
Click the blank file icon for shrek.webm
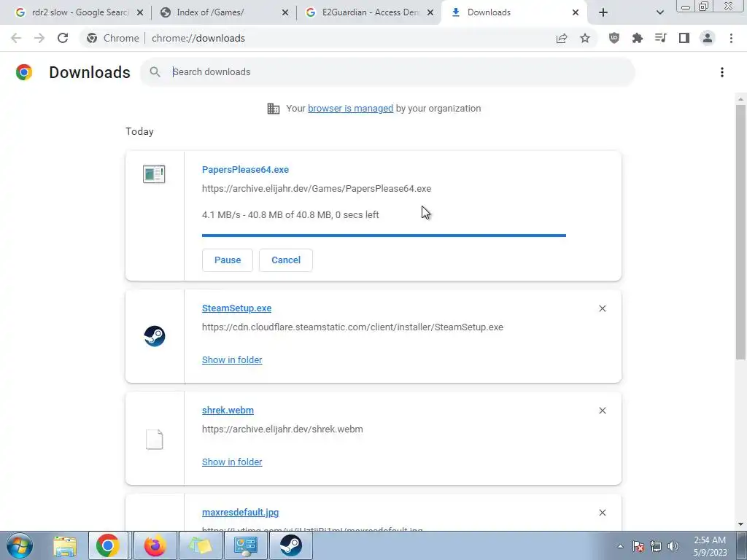pos(155,439)
